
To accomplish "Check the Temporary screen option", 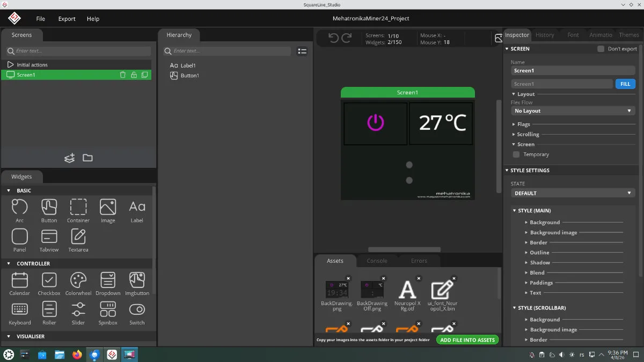I will pos(516,154).
